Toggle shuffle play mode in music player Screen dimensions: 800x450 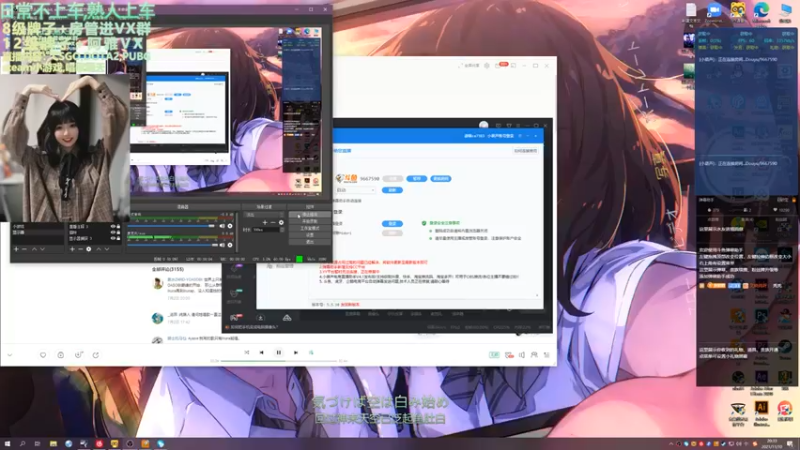[246, 352]
